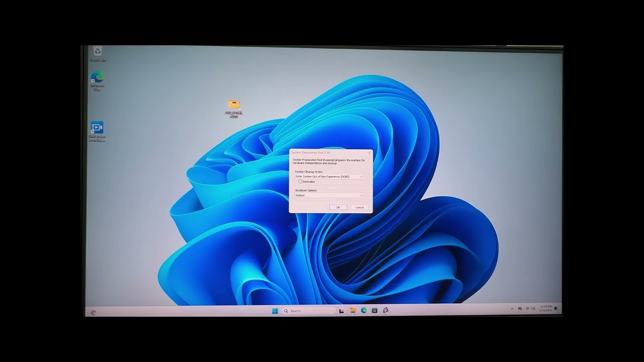Select the screen recording app desktop shortcut
The height and width of the screenshot is (362, 644).
pyautogui.click(x=97, y=131)
